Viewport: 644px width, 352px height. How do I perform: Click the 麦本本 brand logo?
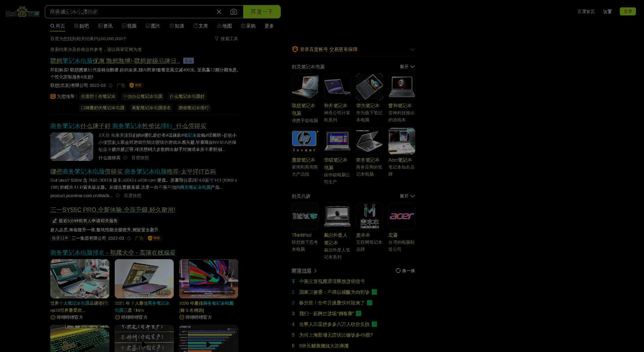[x=370, y=216]
